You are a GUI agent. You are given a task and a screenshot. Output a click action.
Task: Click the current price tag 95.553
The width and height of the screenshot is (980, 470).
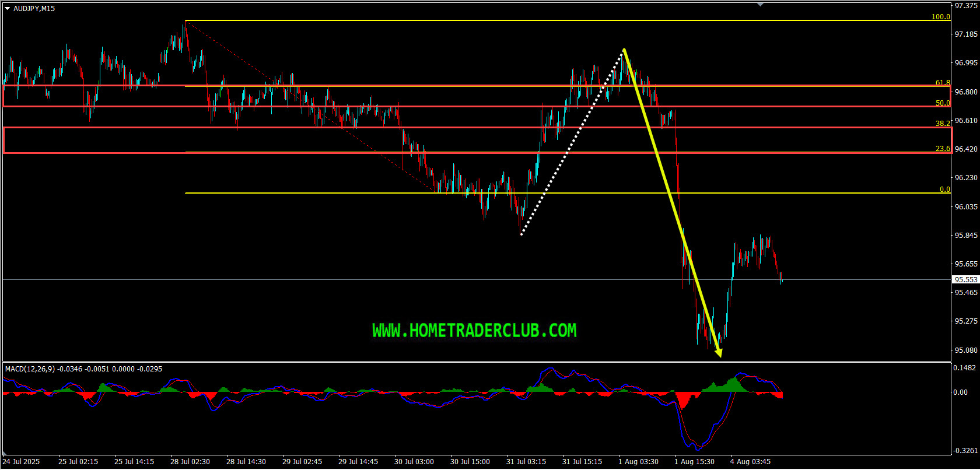click(x=965, y=280)
